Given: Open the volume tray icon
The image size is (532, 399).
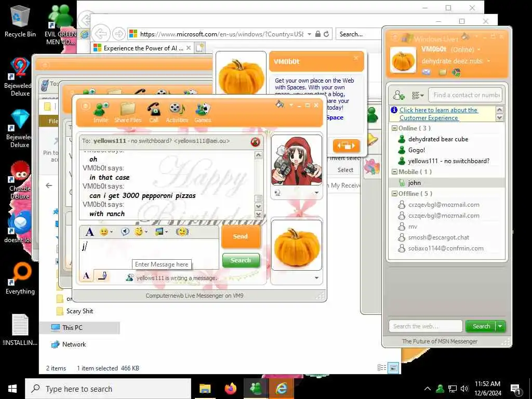Looking at the screenshot, I should click(464, 389).
